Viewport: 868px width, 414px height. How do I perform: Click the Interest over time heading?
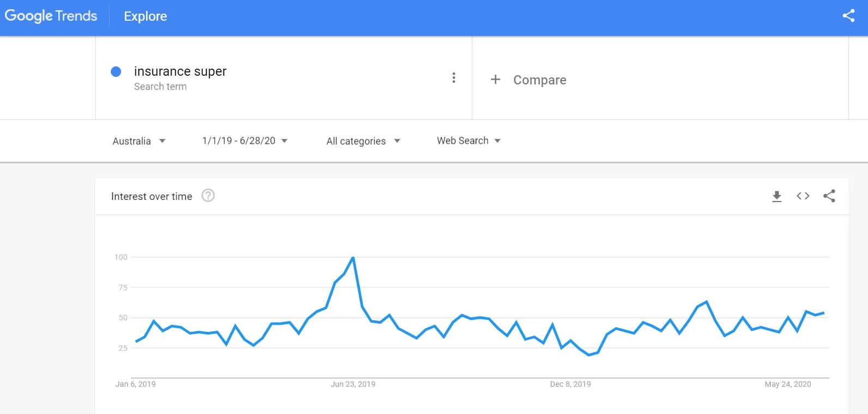coord(151,196)
